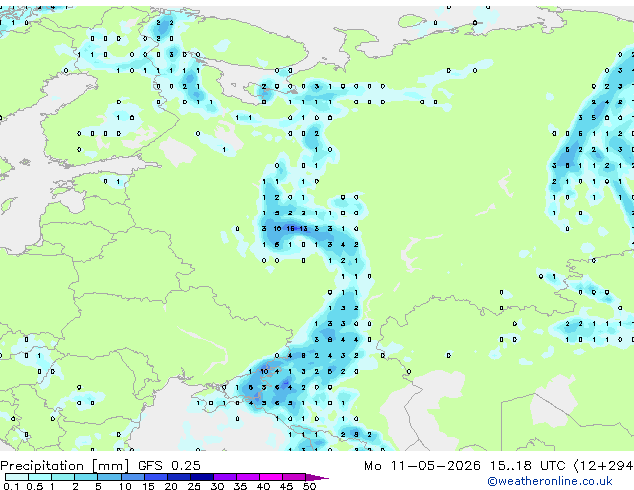The width and height of the screenshot is (634, 490).
Task: Click the '0.5' legend scale label
Action: click(x=35, y=486)
